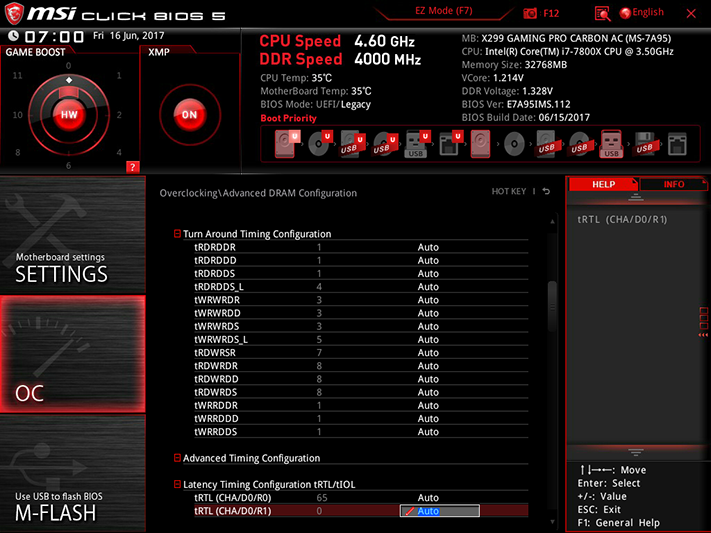Screen dimensions: 711x533
Task: Select the tWRWRDS row
Action: [x=361, y=326]
